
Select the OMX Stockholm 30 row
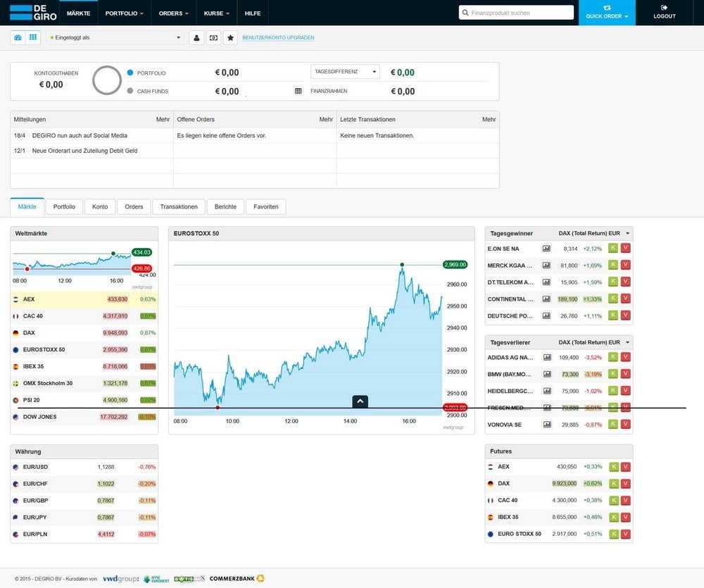[84, 383]
